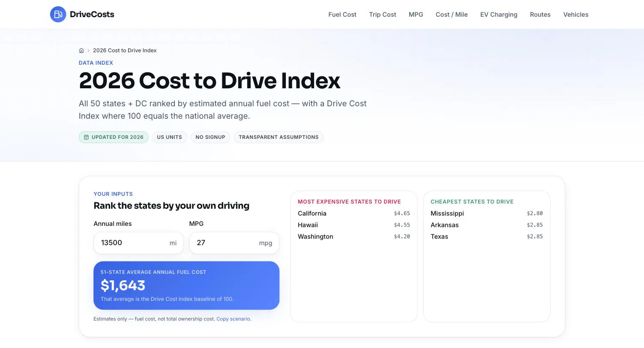Click the DriveCosts brand name

coord(92,14)
